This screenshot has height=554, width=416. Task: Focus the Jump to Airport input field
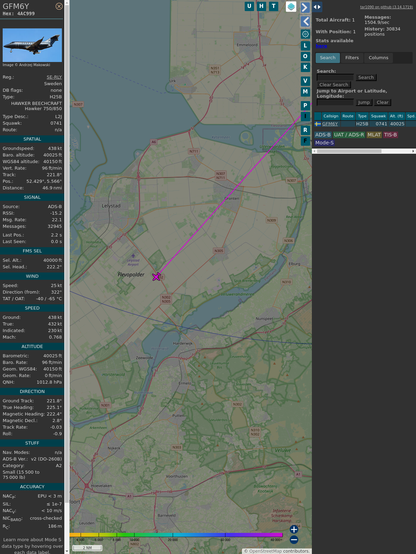(335, 102)
